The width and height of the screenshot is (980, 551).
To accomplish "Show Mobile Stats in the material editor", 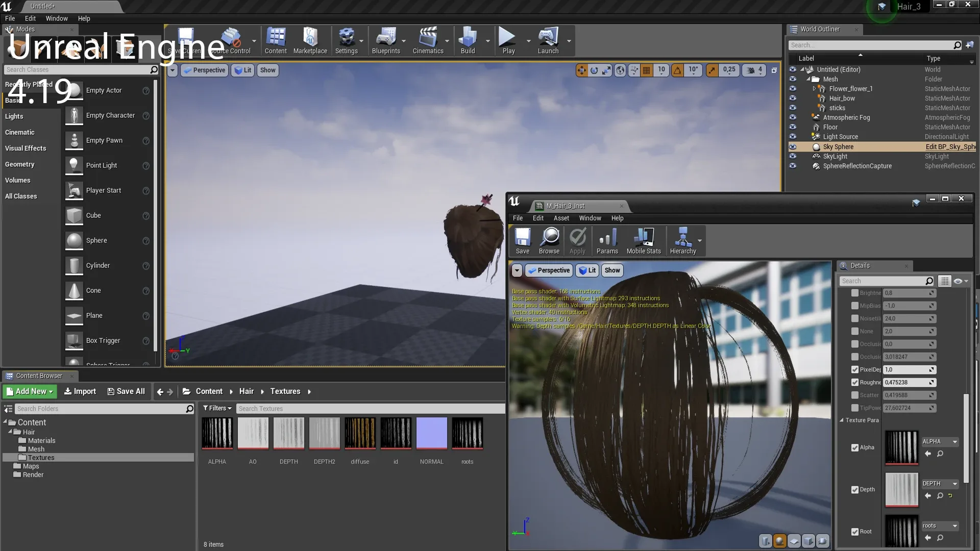I will 643,241.
